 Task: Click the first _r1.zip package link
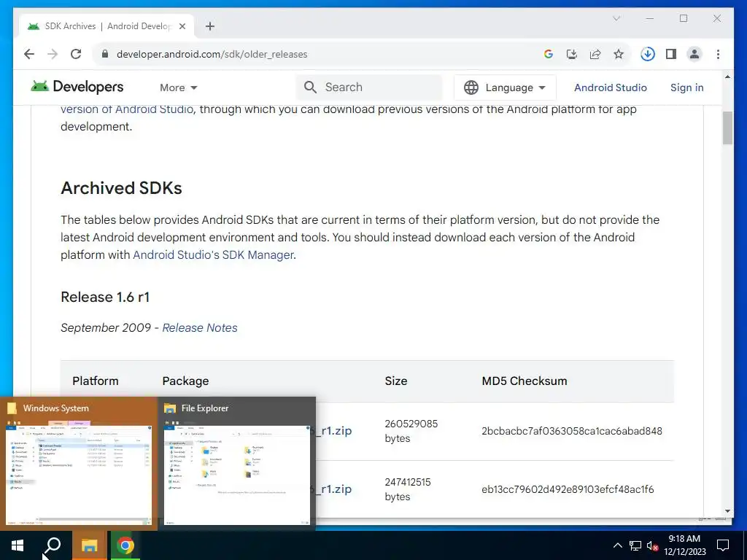pos(333,430)
